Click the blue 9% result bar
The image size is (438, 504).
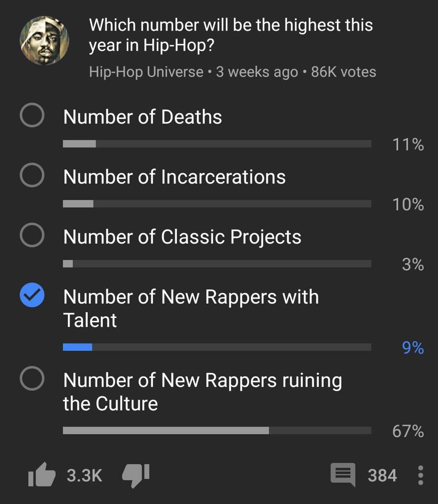click(x=217, y=347)
